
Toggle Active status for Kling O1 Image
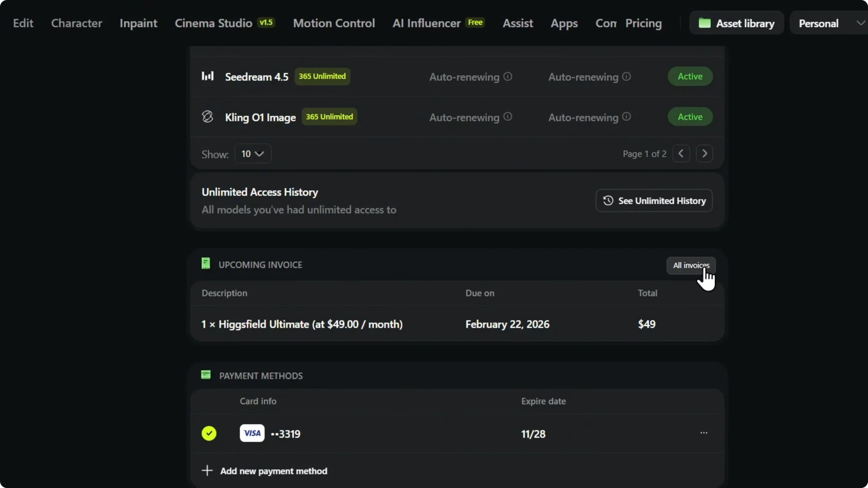click(690, 116)
